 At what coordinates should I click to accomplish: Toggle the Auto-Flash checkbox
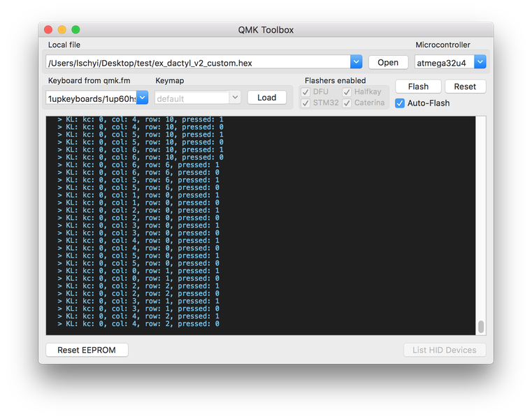(400, 103)
